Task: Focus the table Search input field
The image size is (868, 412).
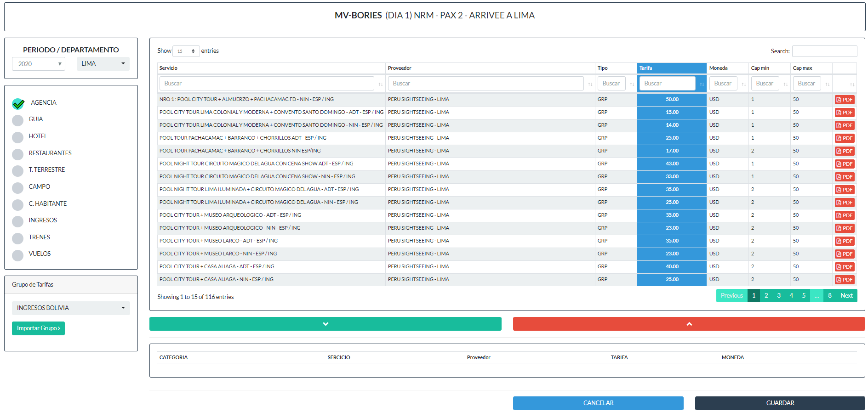Action: 824,51
